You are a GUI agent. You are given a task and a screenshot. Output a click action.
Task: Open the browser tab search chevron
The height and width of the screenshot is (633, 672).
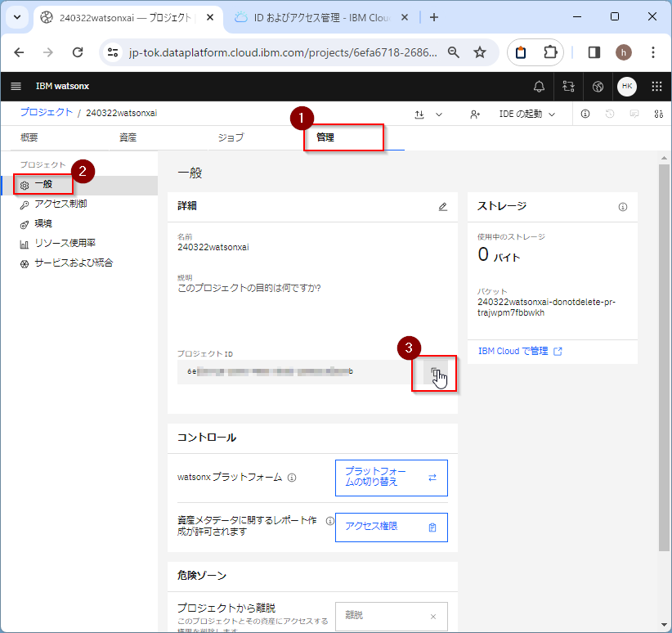(16, 16)
